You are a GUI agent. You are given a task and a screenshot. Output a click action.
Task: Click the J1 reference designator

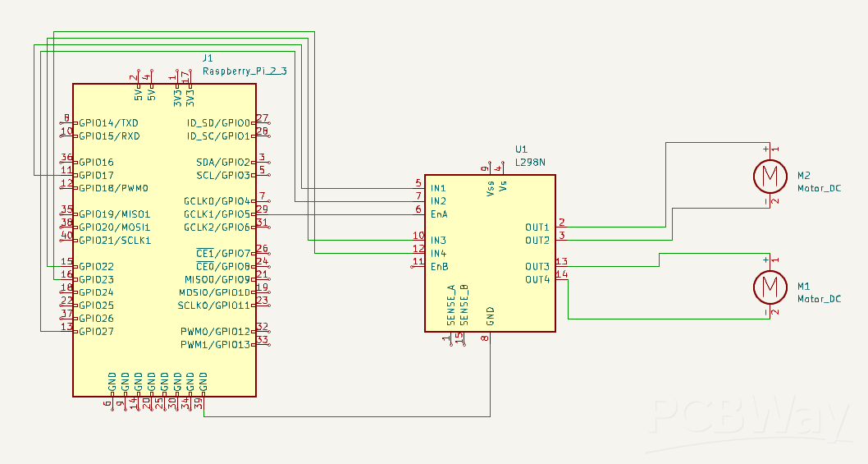coord(207,58)
